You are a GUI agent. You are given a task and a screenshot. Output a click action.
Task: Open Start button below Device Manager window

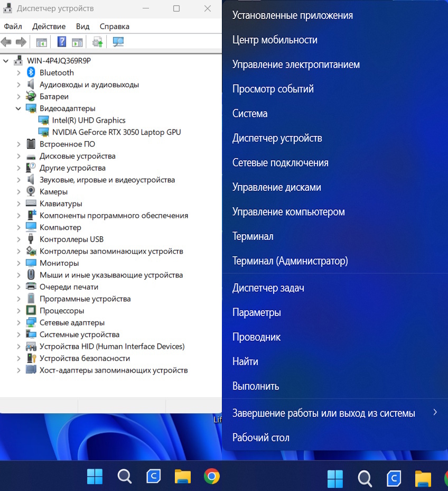pyautogui.click(x=94, y=476)
